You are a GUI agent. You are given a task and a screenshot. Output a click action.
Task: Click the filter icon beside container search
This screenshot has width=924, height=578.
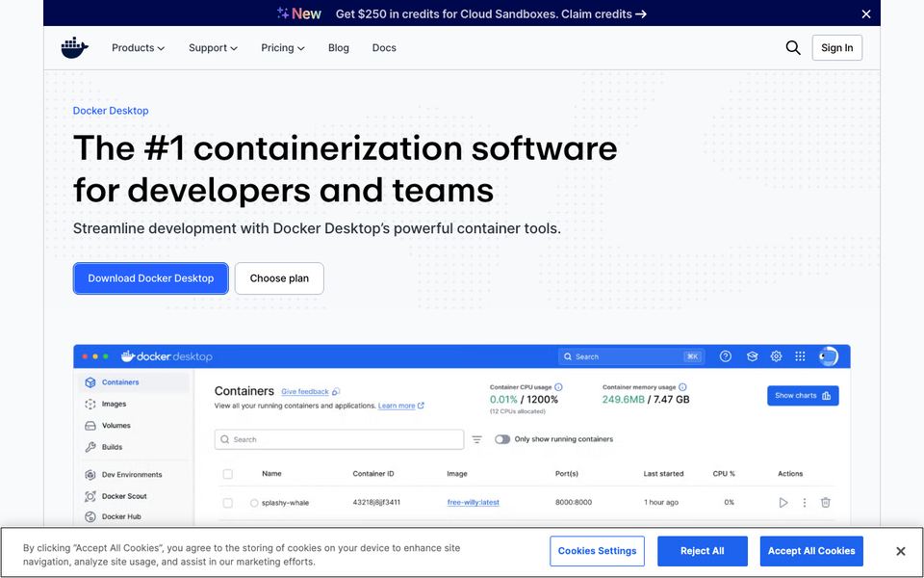coord(476,439)
